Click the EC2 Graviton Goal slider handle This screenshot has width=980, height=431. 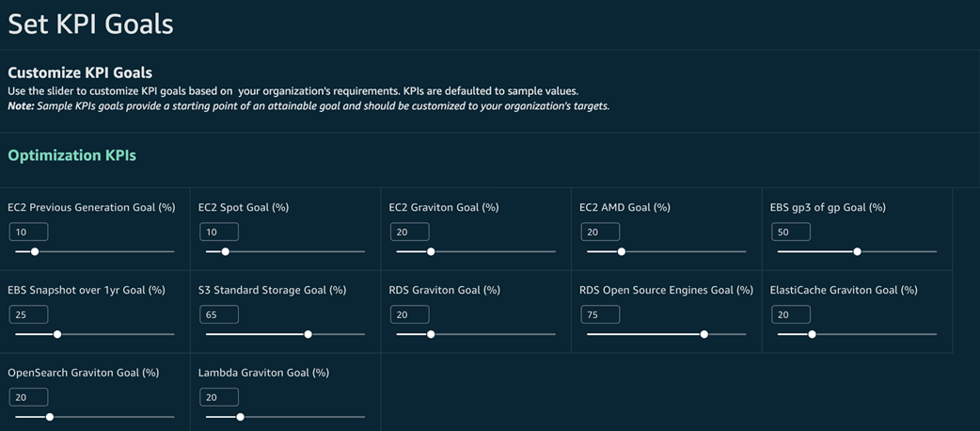tap(431, 251)
